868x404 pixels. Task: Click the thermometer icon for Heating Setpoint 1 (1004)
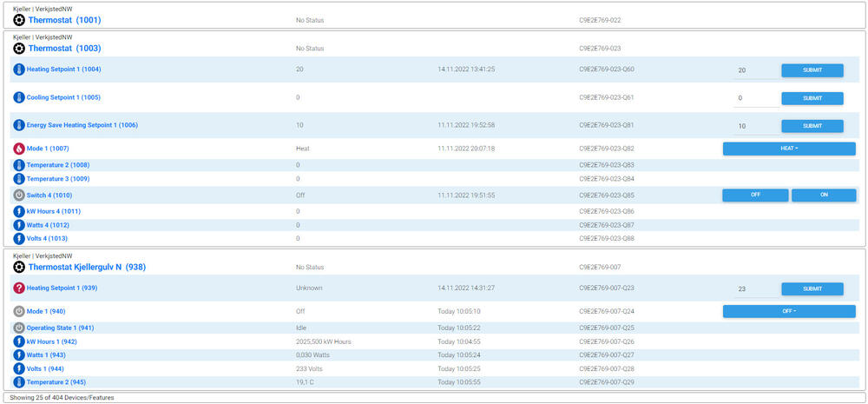pos(19,70)
